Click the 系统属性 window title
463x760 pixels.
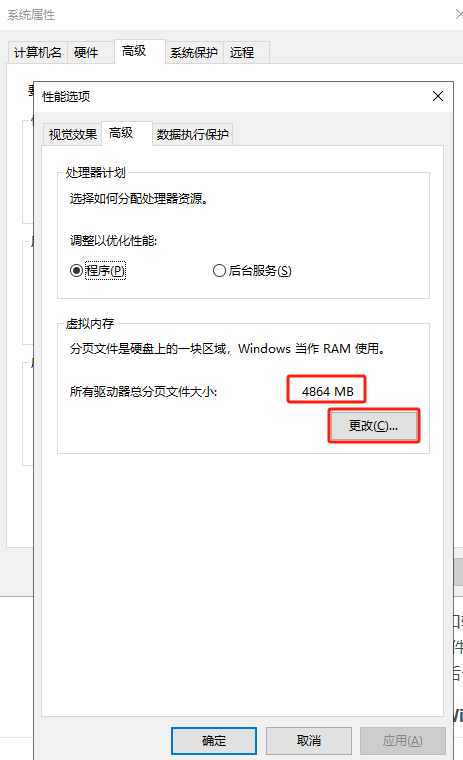coord(31,15)
